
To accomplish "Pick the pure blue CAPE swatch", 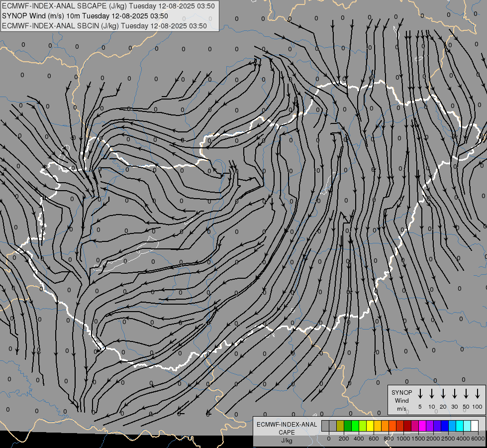I will coord(445,426).
